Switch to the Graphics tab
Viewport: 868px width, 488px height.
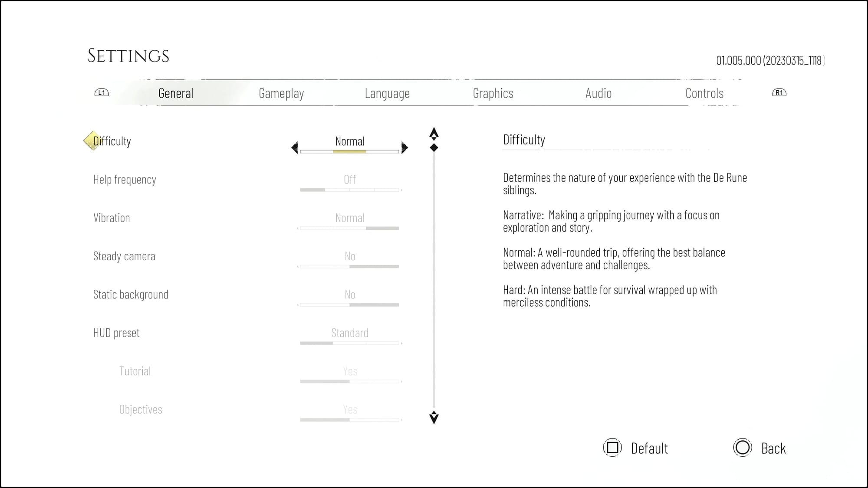coord(493,93)
